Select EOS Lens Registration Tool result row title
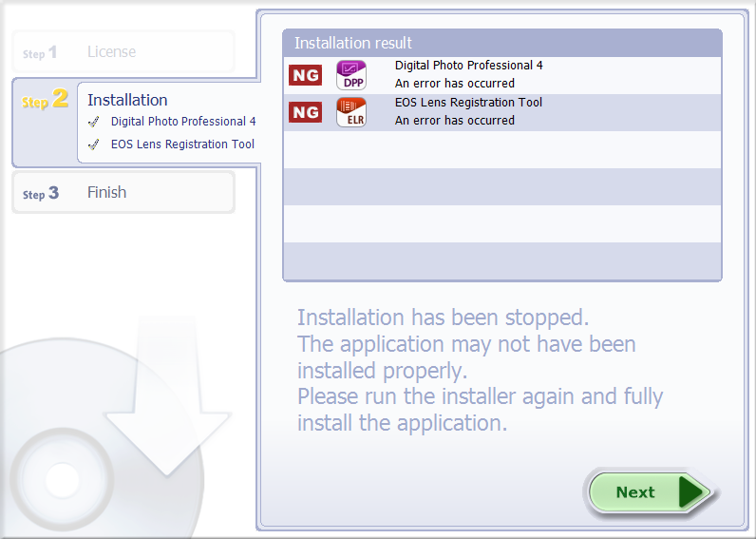 [468, 103]
